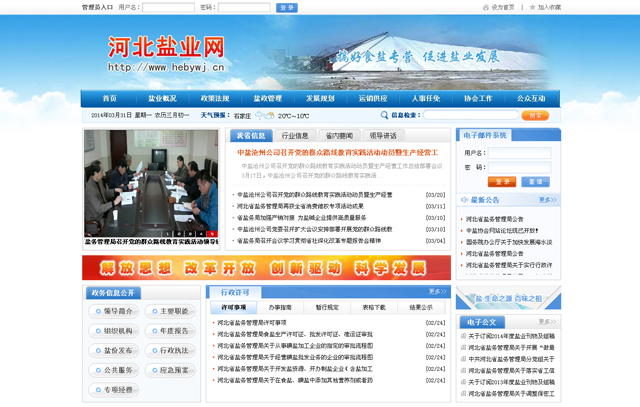The height and width of the screenshot is (407, 640).
Task: Open the 盐政管理 navigation item
Action: coord(267,98)
